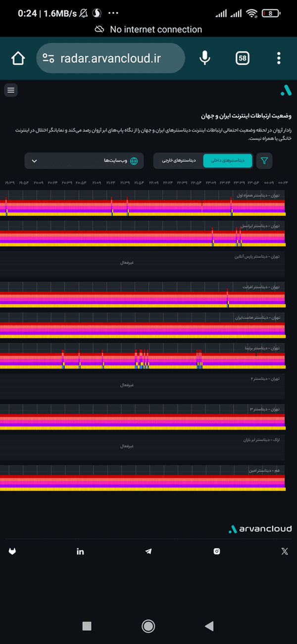Click the قم - دیتاسنتر امین label
Viewport: 297px width, 644px height.
pyautogui.click(x=264, y=470)
